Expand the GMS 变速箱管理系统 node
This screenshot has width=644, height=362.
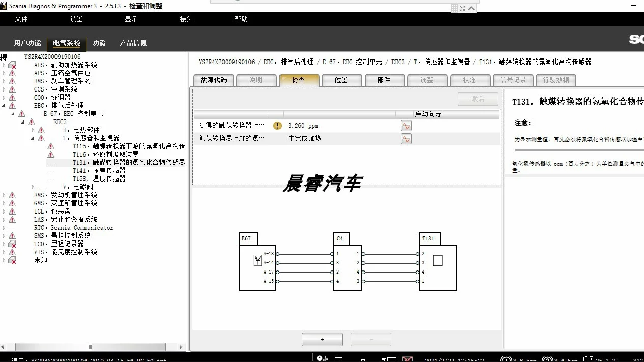click(x=4, y=203)
